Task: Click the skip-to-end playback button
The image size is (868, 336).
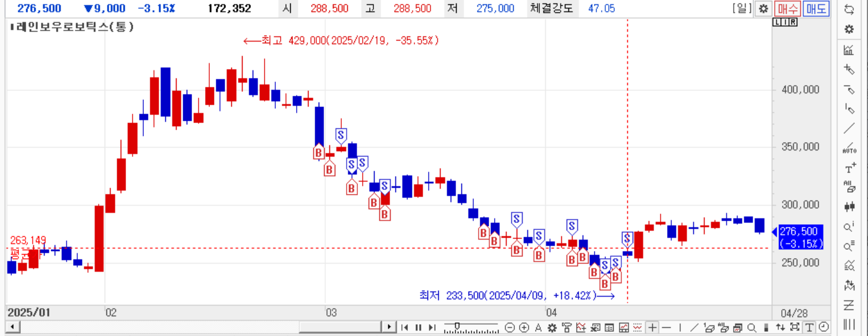Action: click(x=432, y=327)
